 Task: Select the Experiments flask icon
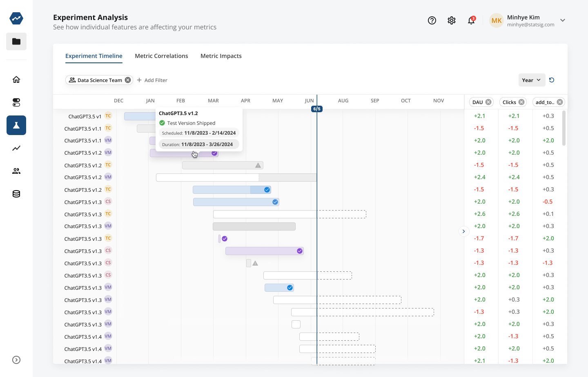(16, 125)
